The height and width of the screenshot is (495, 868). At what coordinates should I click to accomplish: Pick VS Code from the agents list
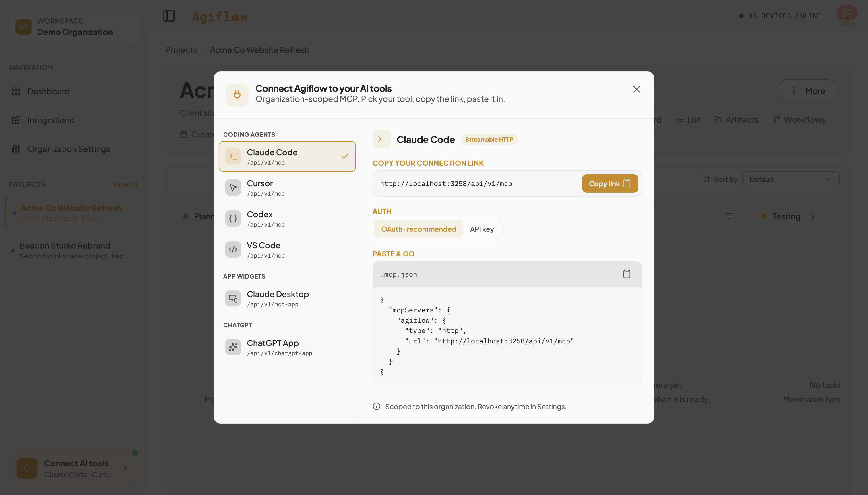click(287, 250)
